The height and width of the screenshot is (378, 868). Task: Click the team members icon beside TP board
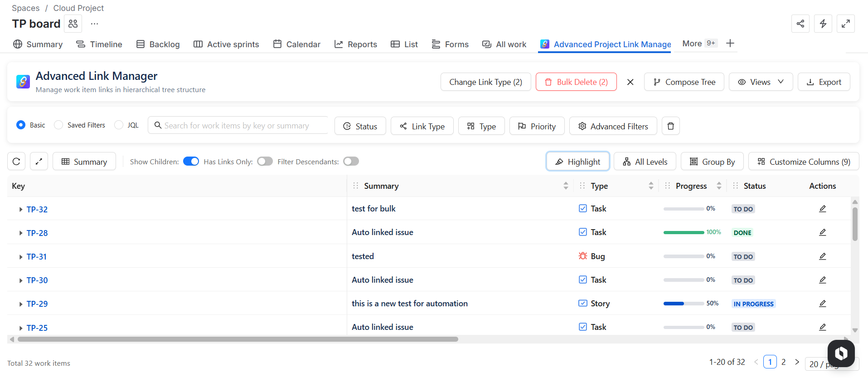[73, 24]
